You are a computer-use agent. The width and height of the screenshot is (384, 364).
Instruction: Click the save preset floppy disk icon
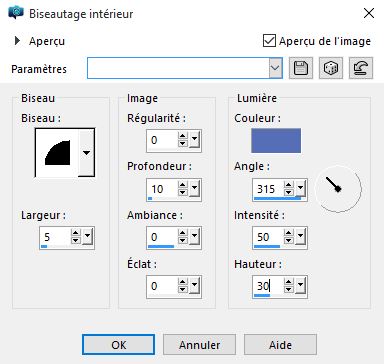(301, 68)
